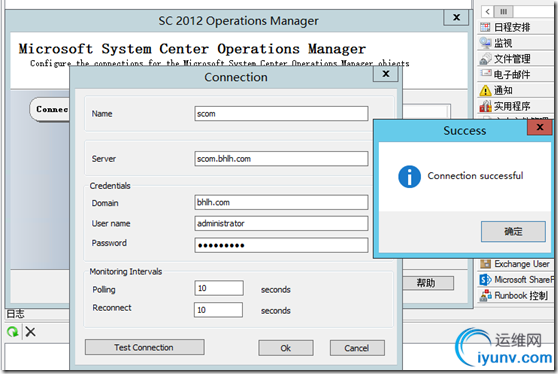The image size is (558, 374).
Task: Click the Reconnect seconds field
Action: pos(219,310)
